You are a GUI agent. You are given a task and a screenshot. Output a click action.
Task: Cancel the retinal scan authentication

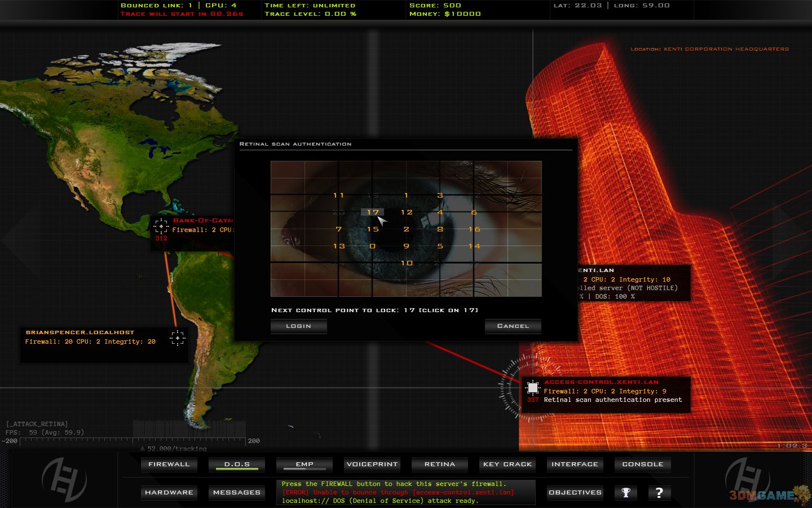tap(513, 326)
